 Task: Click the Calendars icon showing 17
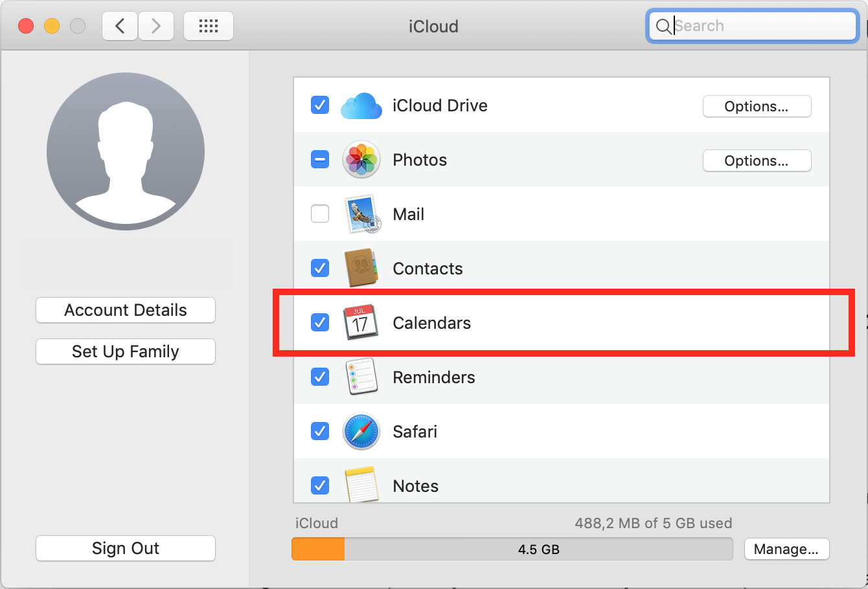tap(360, 322)
